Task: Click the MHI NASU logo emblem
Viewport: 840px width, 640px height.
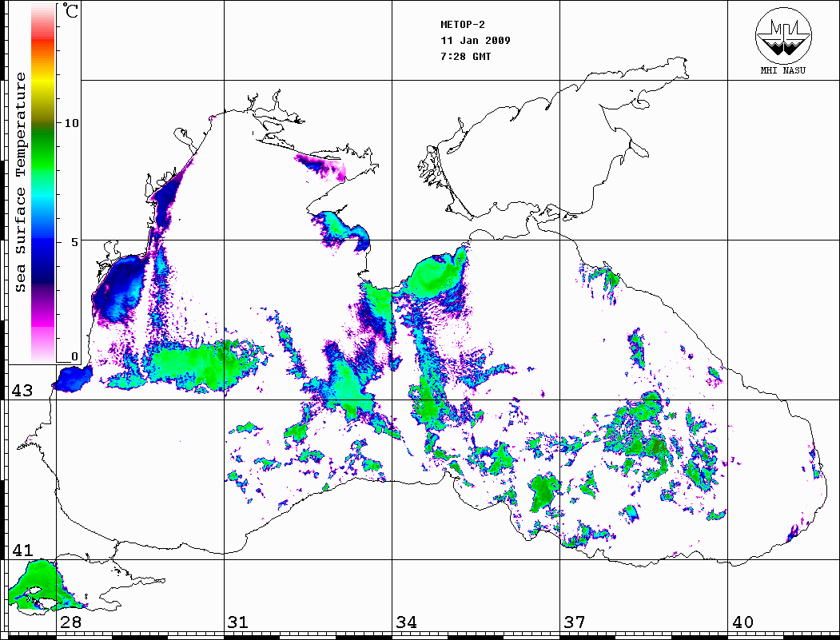Action: click(783, 35)
